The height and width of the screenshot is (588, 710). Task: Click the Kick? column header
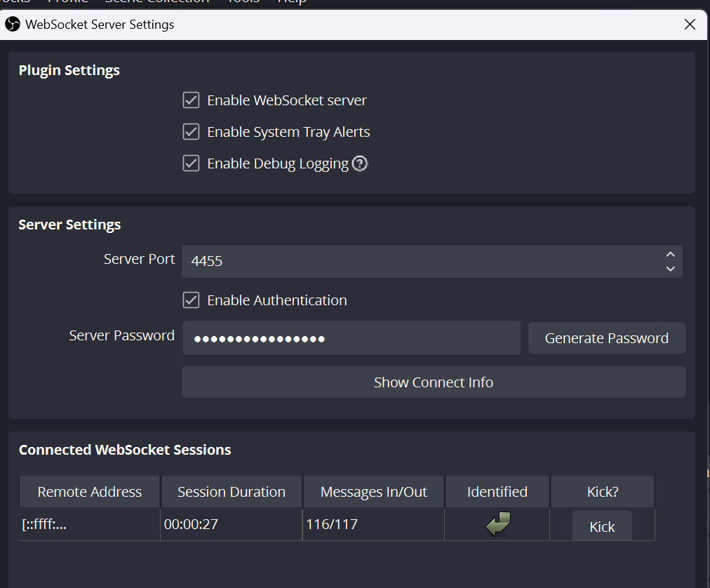[603, 491]
